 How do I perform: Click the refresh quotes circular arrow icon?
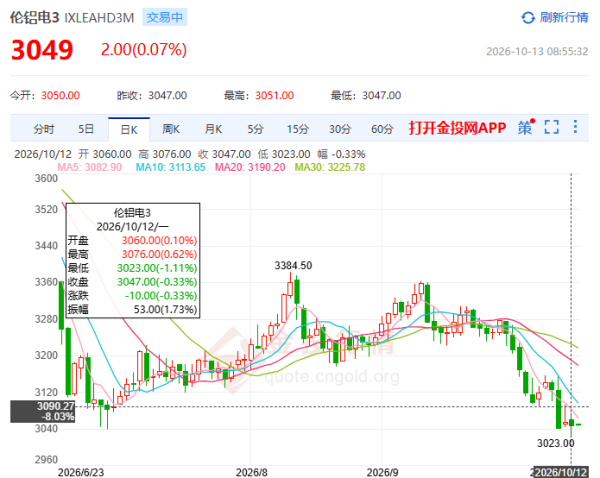[528, 18]
